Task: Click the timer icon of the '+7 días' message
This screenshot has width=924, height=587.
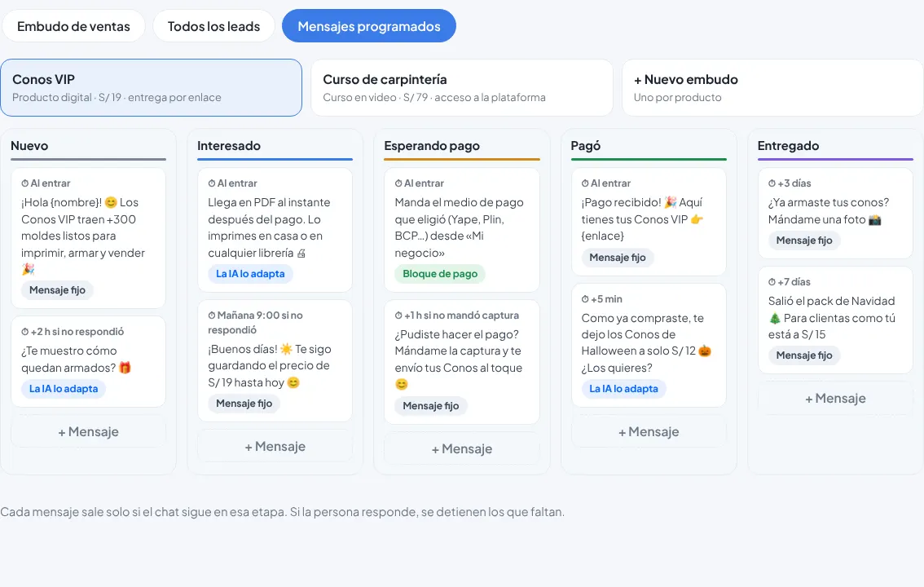Action: tap(772, 282)
